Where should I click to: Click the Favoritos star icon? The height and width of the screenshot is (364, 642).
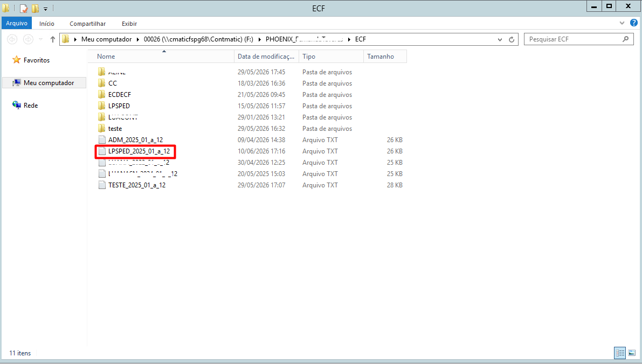pyautogui.click(x=16, y=60)
